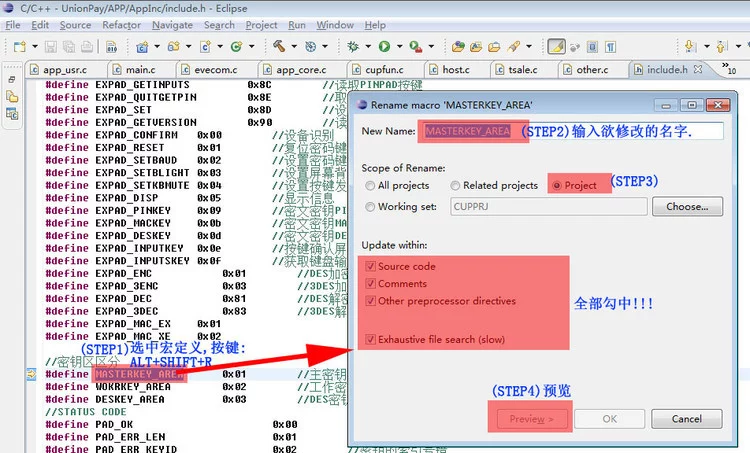Uncheck the Comments checkbox

372,284
